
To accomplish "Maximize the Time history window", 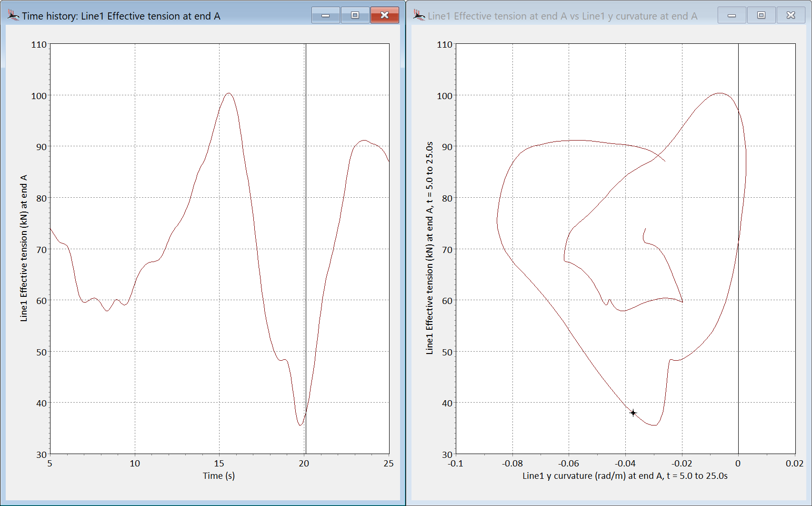I will pyautogui.click(x=355, y=15).
